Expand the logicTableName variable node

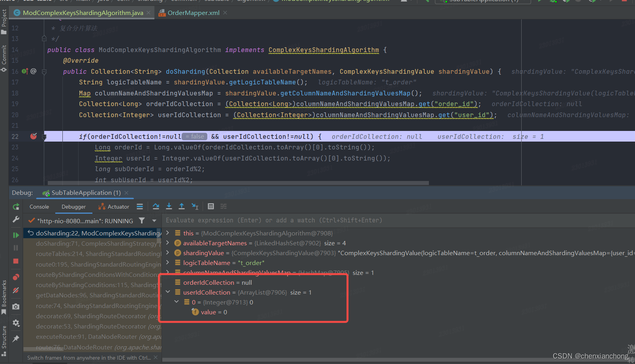click(x=168, y=263)
